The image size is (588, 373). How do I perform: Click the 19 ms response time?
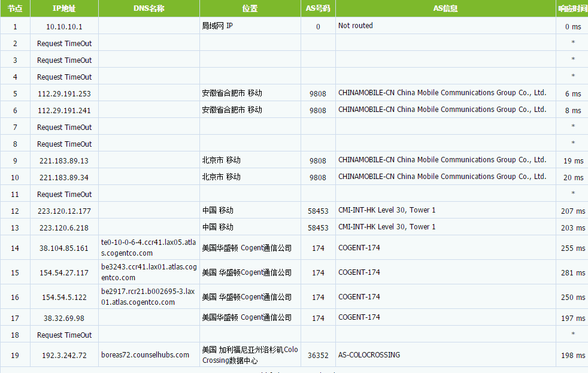574,161
